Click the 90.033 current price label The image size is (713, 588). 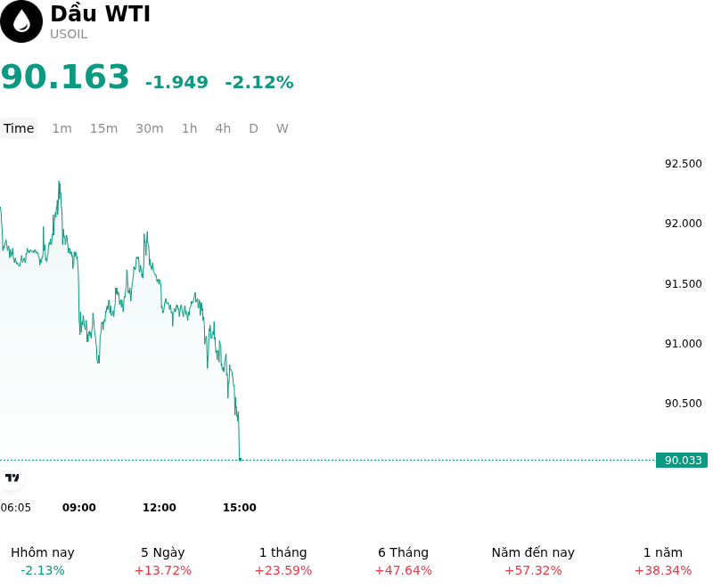682,461
